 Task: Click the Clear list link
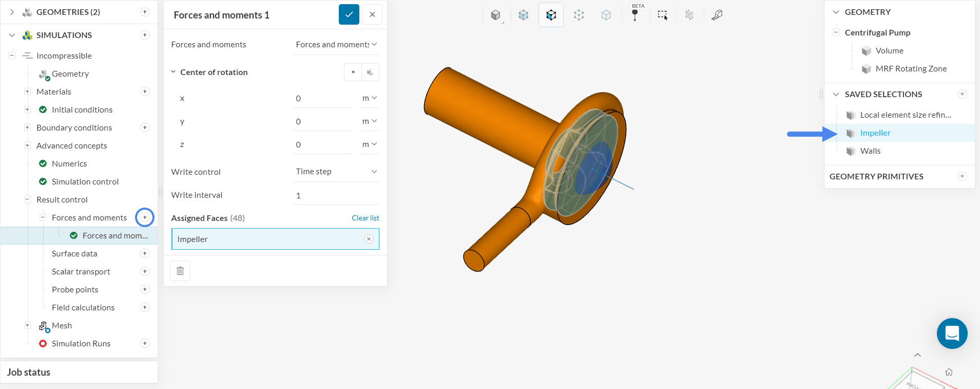(365, 218)
